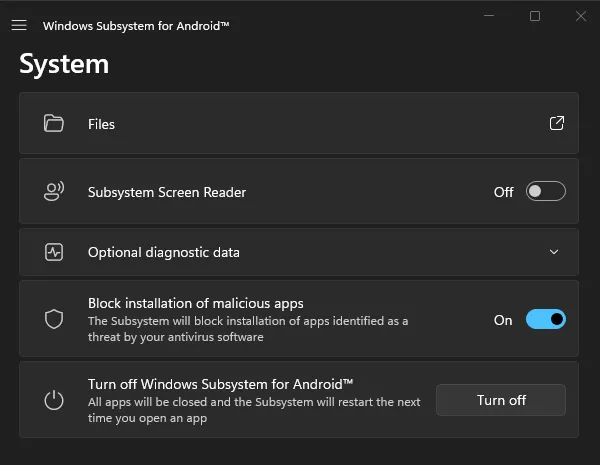Click the power icon next to Turn off
Screen dimensions: 600x465
click(54, 400)
